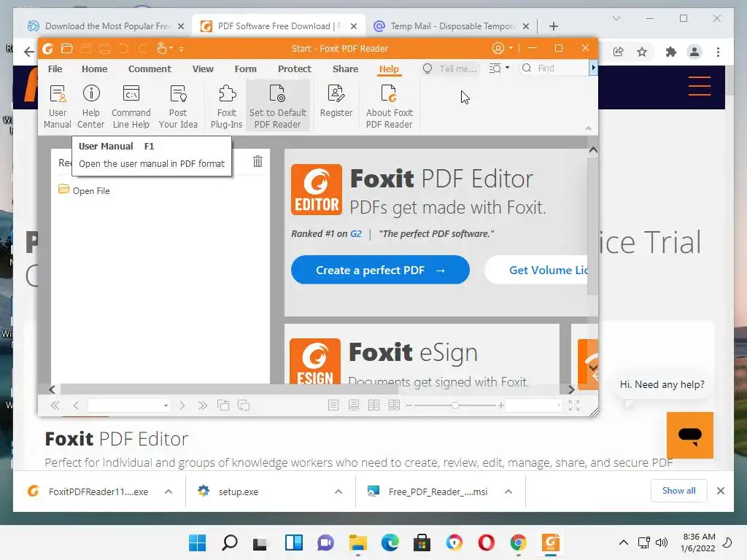747x560 pixels.
Task: Click Get Volume Licensing button
Action: (x=536, y=270)
